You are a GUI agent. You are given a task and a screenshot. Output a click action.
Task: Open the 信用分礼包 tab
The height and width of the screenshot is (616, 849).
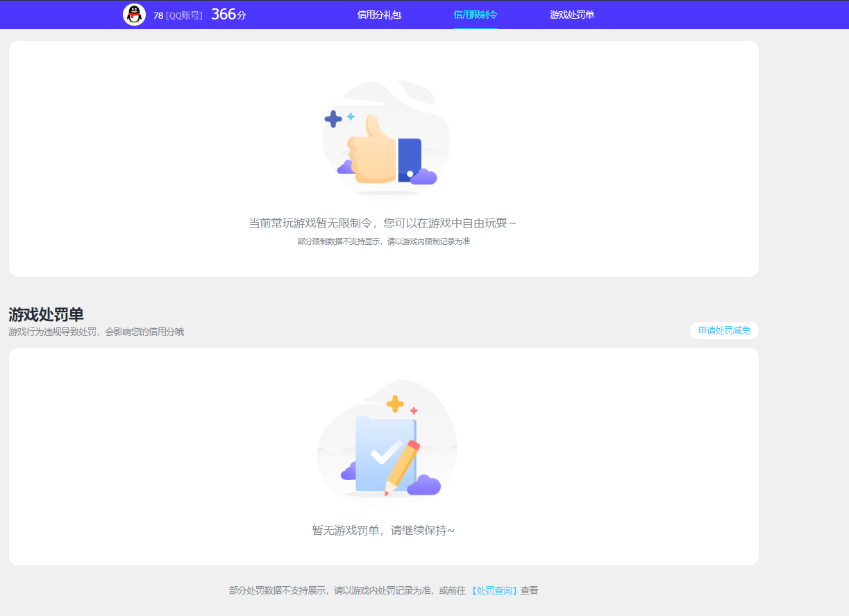click(379, 15)
